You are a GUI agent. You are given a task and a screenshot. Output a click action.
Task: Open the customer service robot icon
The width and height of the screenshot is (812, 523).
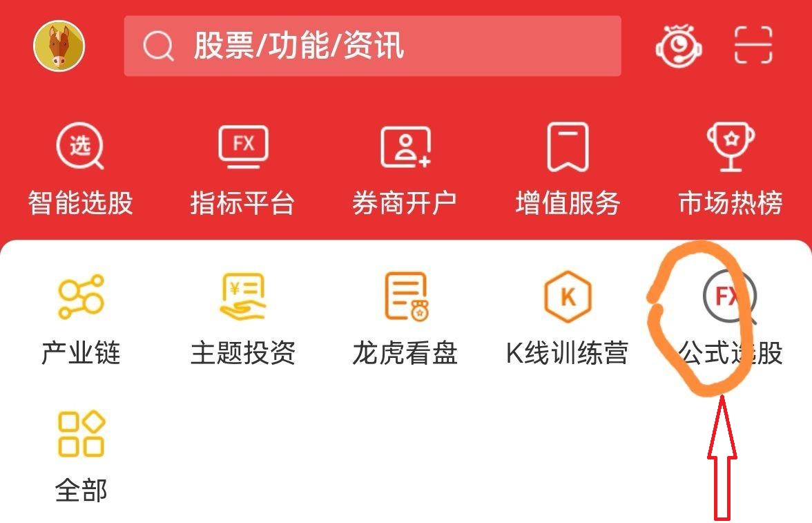point(679,46)
